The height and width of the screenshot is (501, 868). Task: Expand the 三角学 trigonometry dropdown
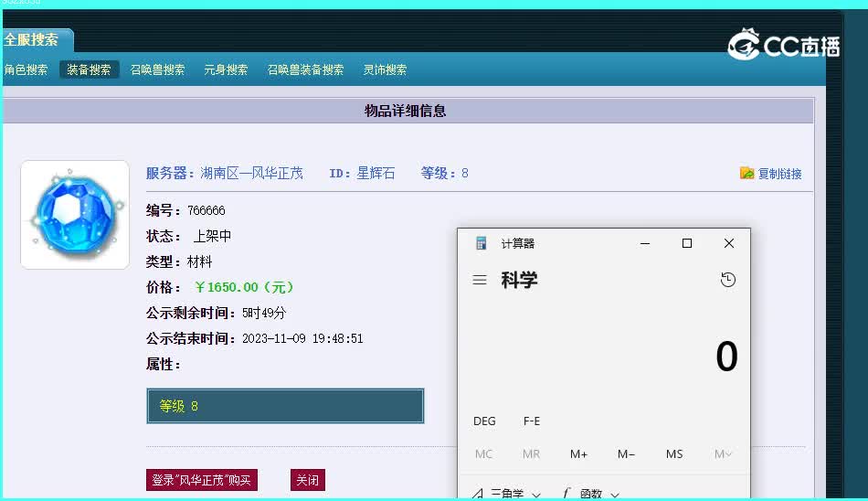(x=506, y=494)
